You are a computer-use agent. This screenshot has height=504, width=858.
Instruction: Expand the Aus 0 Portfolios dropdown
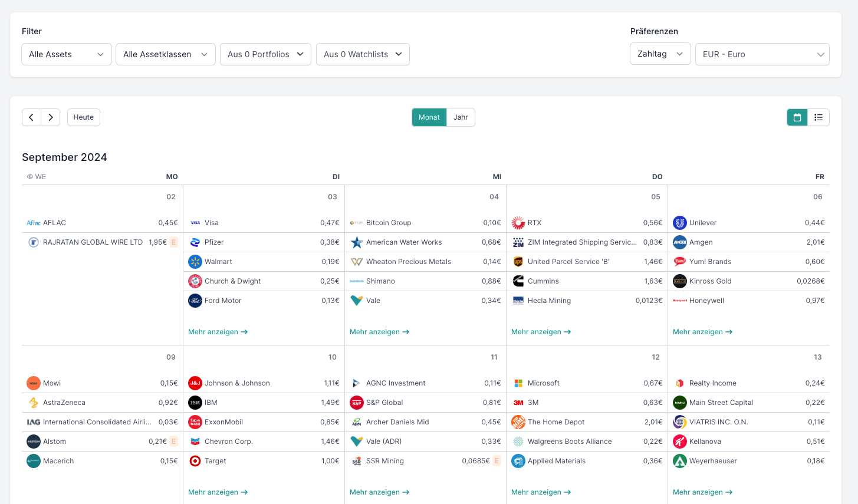[x=265, y=54]
